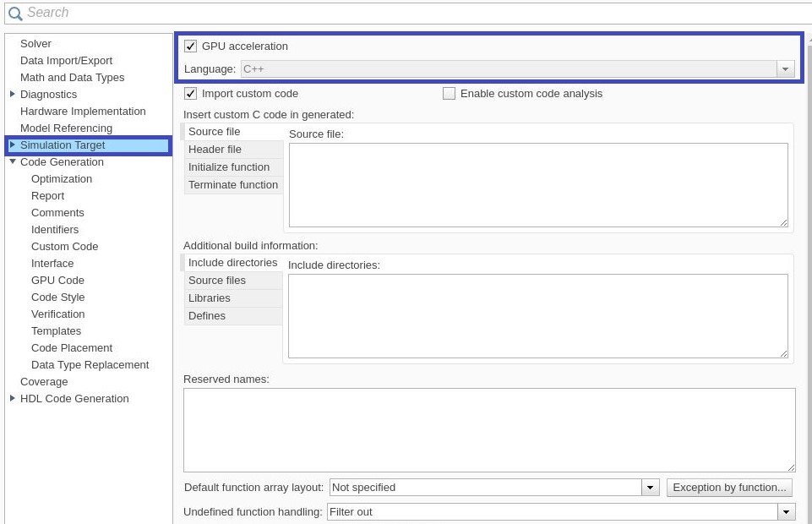The image size is (812, 524).
Task: Select Solver in the left tree
Action: coord(35,43)
